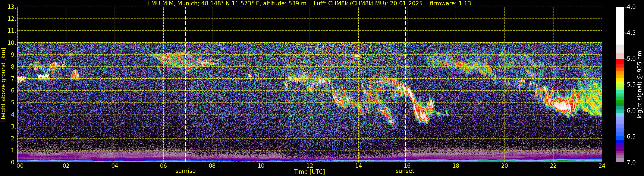
Task: Select colorbar tick label "-4.5"
Action: tap(630, 33)
